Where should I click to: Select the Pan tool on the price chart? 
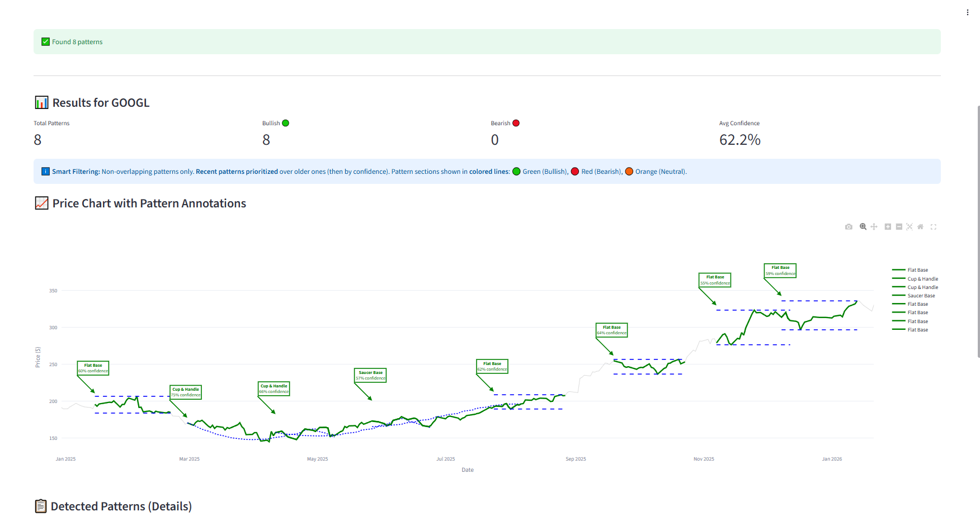tap(874, 226)
